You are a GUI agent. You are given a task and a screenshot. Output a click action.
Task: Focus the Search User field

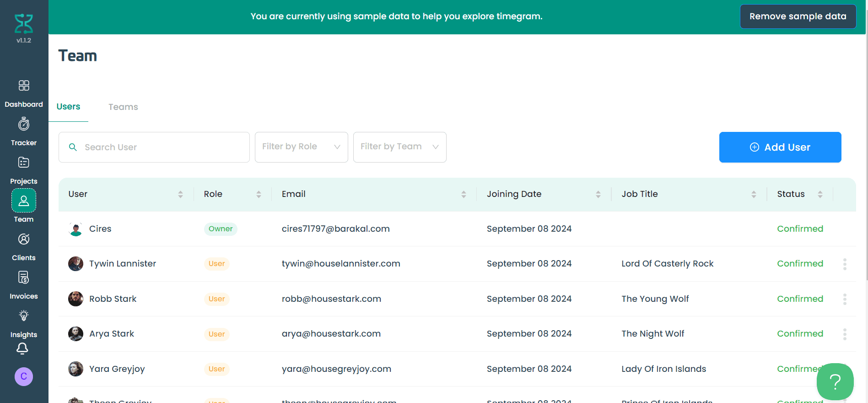(x=154, y=147)
